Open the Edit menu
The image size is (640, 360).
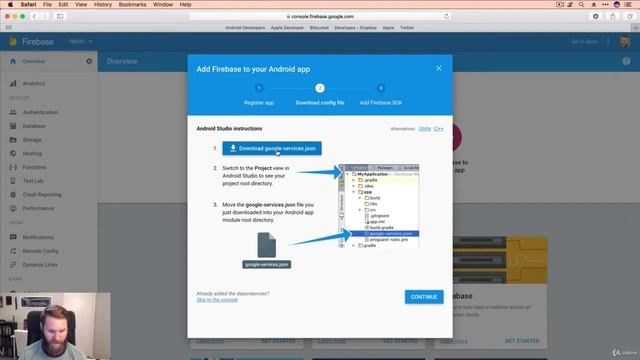(63, 4)
